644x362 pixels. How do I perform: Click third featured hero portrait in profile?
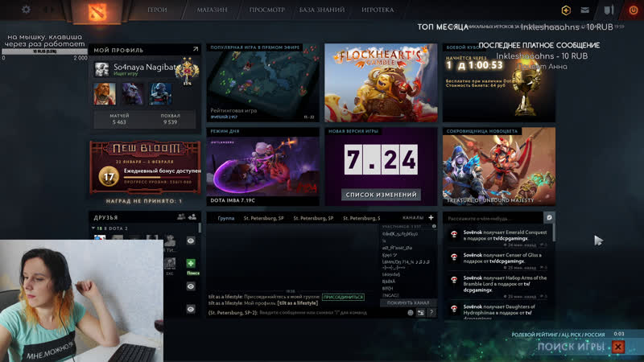pos(160,93)
